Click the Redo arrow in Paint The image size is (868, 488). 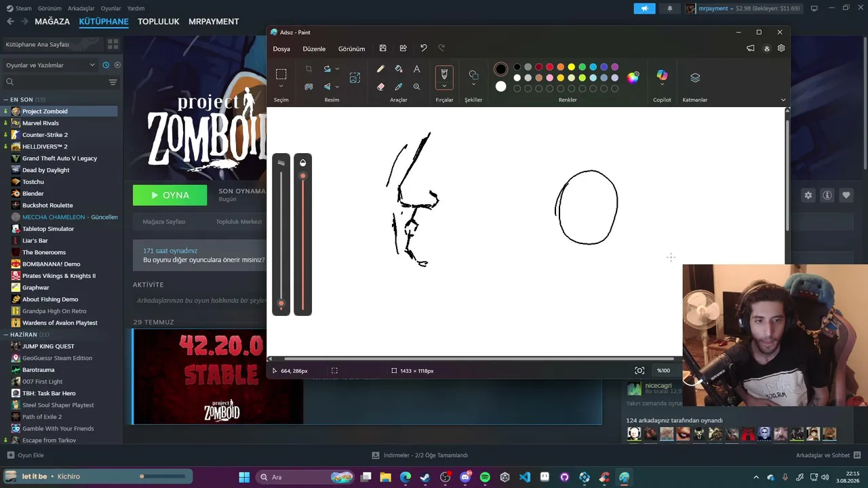pyautogui.click(x=442, y=48)
